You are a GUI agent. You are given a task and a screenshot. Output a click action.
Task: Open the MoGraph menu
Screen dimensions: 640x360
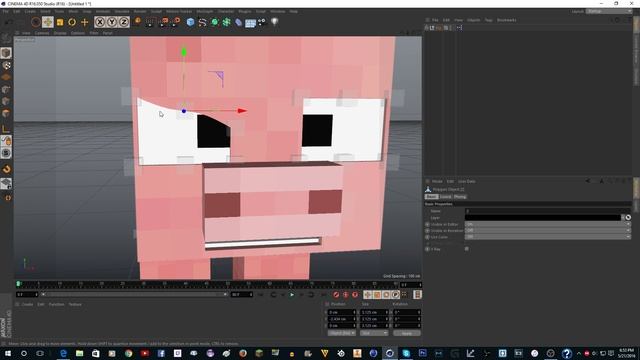(204, 11)
